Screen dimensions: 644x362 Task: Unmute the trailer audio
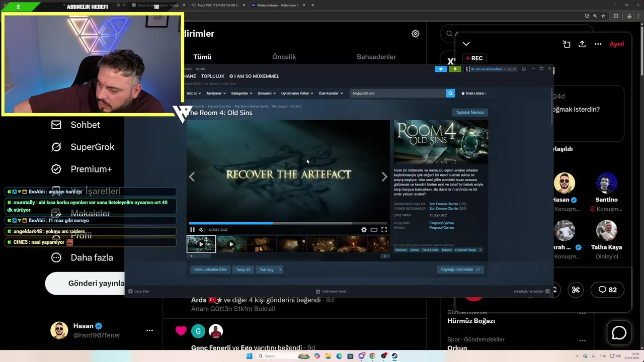tap(202, 230)
